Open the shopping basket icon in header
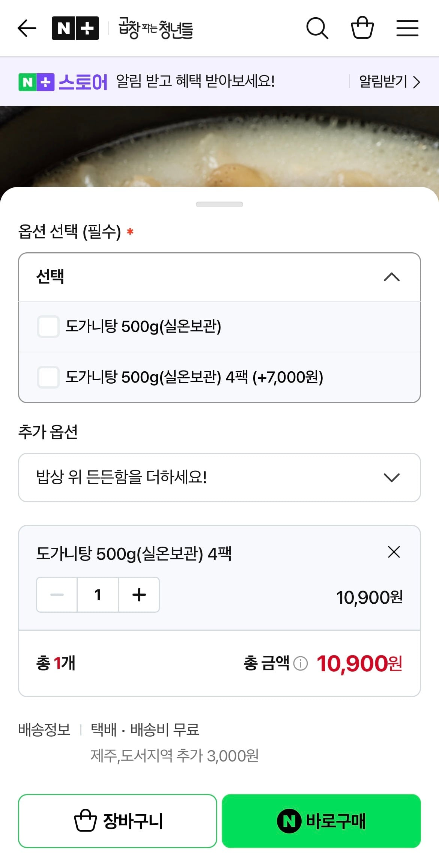Screen dimensions: 439x868 point(362,28)
